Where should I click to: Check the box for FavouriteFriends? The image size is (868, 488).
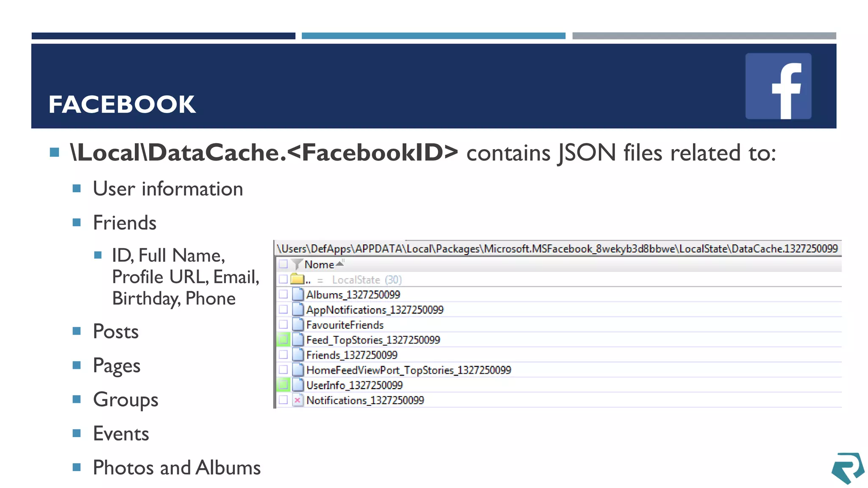283,325
